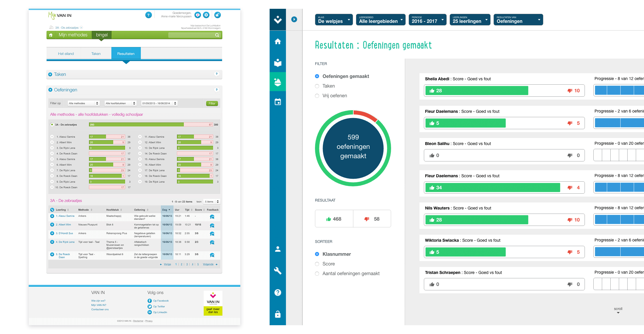Open the wrench tools icon in sidebar
The height and width of the screenshot is (334, 644).
click(278, 270)
